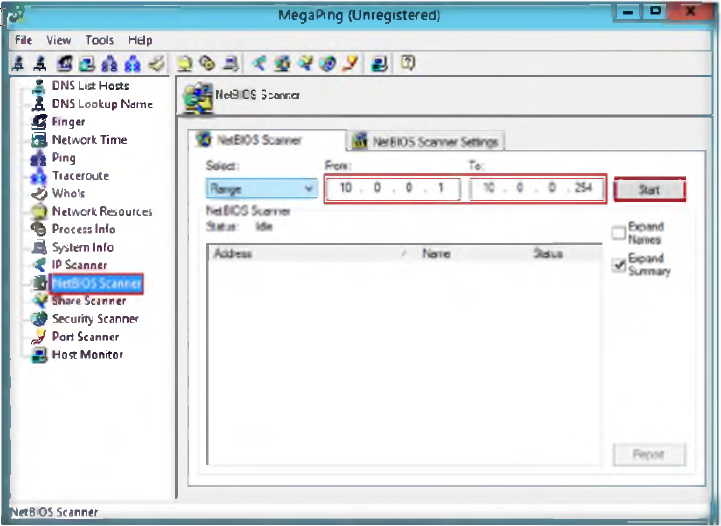Open the Select Range dropdown
The image size is (721, 526).
[262, 189]
